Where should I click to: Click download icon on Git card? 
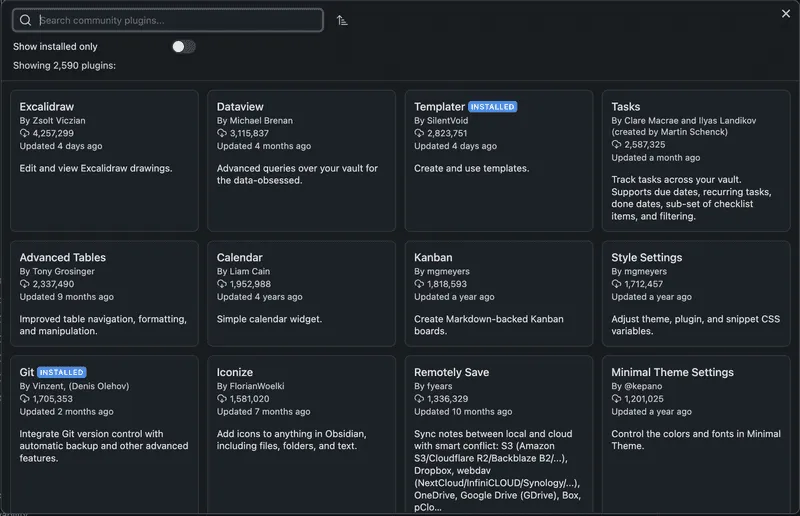tap(24, 399)
